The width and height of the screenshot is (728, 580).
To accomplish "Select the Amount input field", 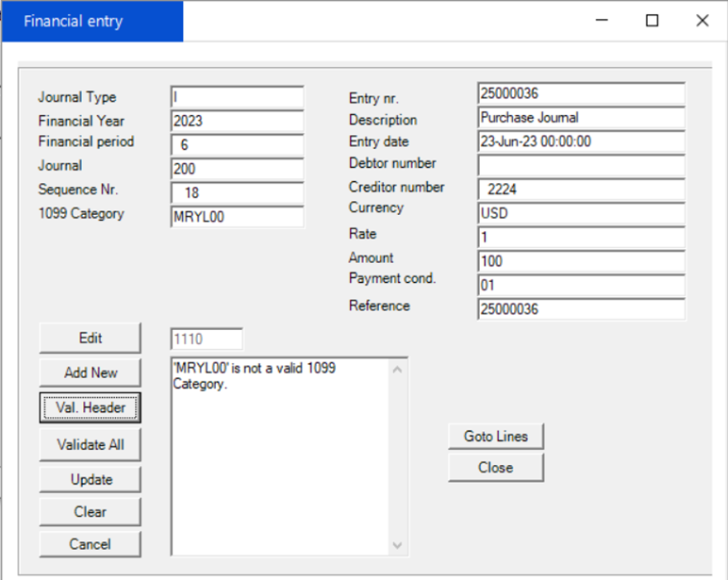I will [x=580, y=261].
